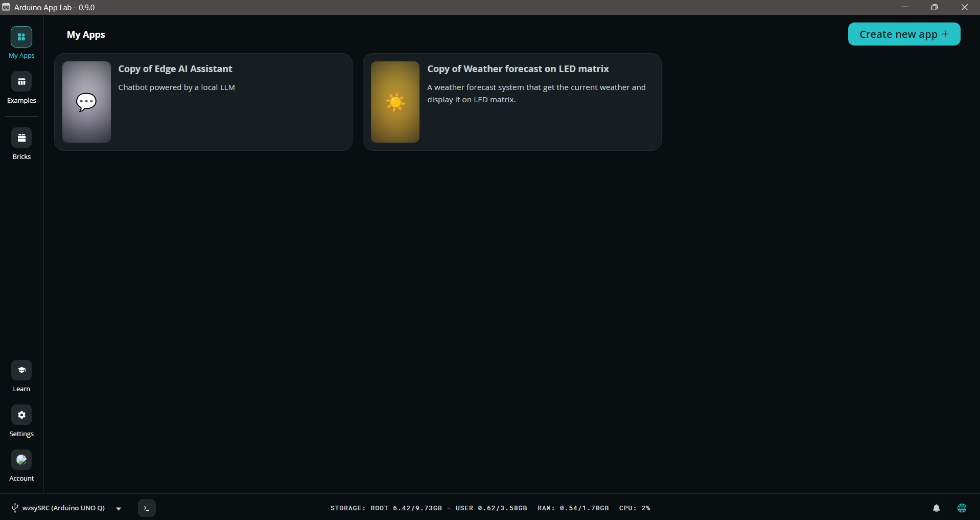The height and width of the screenshot is (520, 980).
Task: Click the USB connection icon beside wzsySRC
Action: pyautogui.click(x=15, y=508)
